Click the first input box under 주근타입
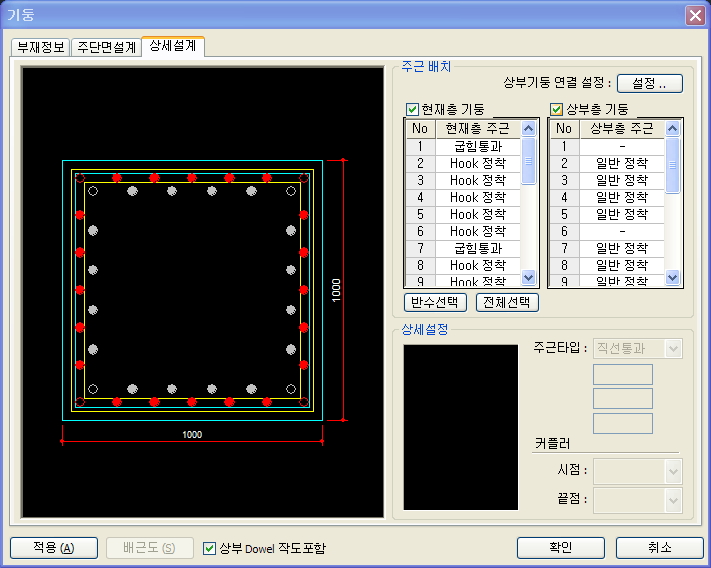Screen dimensions: 711x568 pyautogui.click(x=623, y=374)
